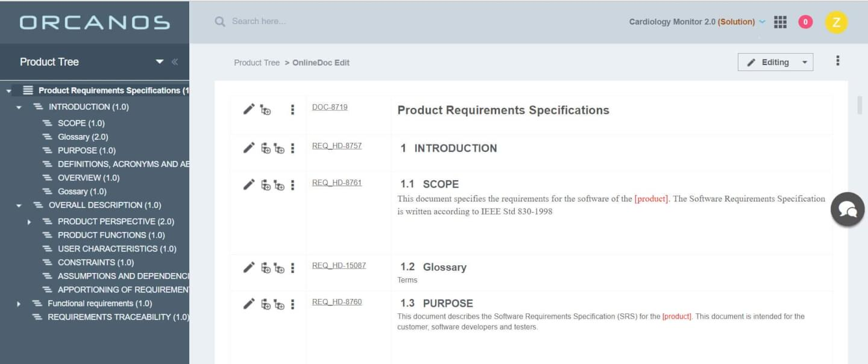Image resolution: width=868 pixels, height=364 pixels.
Task: Open the kebab menu icon for REQ_HD-8761
Action: [x=294, y=184]
